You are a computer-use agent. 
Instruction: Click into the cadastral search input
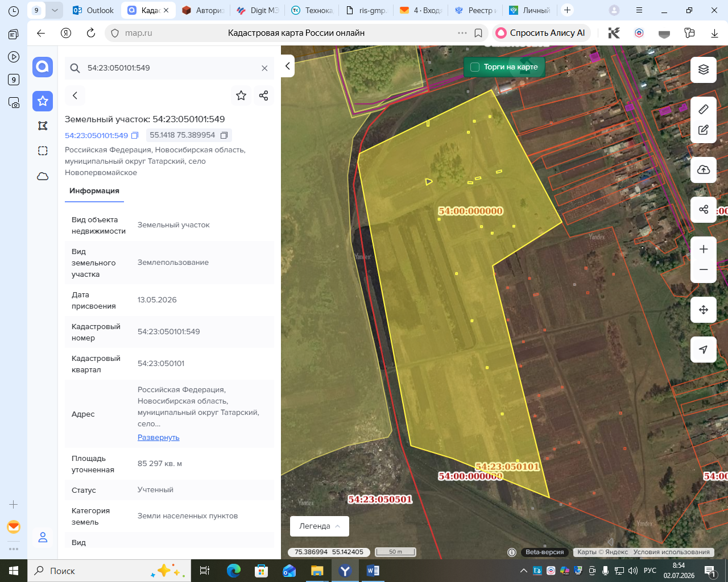click(x=171, y=68)
